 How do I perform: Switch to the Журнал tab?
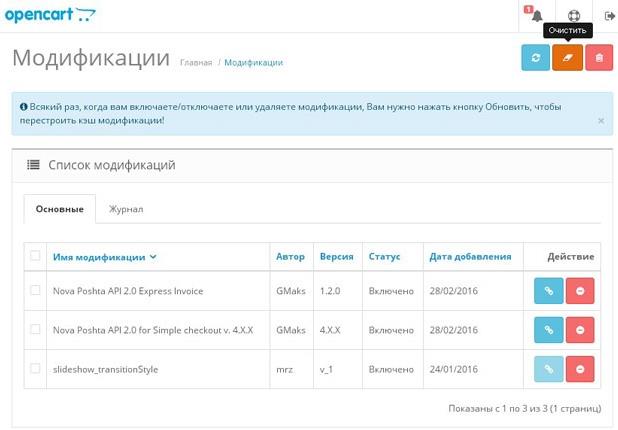(x=126, y=209)
